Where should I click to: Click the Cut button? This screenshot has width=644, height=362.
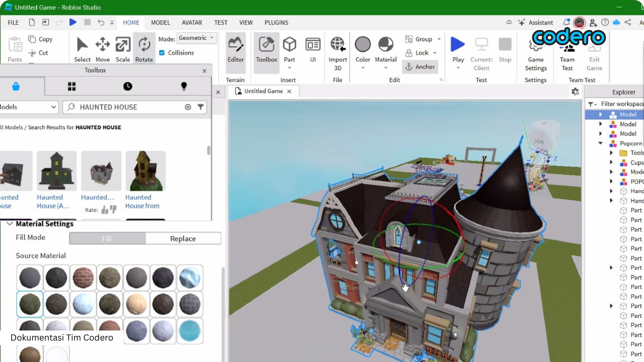pyautogui.click(x=39, y=53)
